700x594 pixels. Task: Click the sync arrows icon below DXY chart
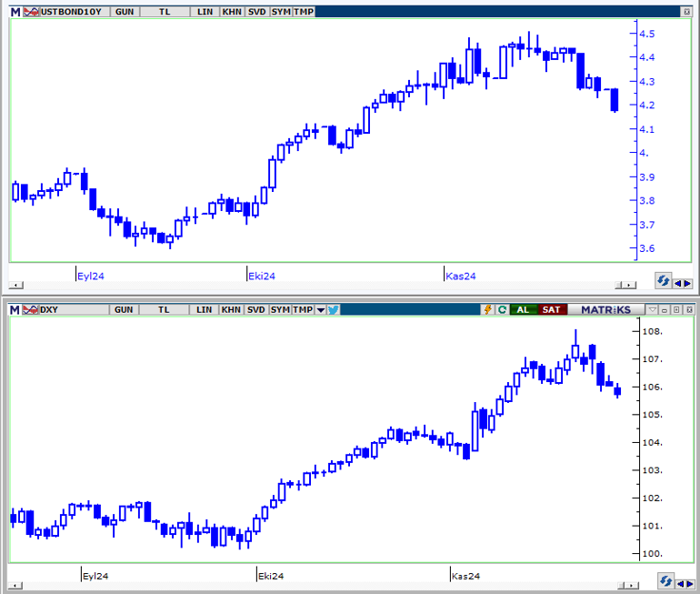664,580
